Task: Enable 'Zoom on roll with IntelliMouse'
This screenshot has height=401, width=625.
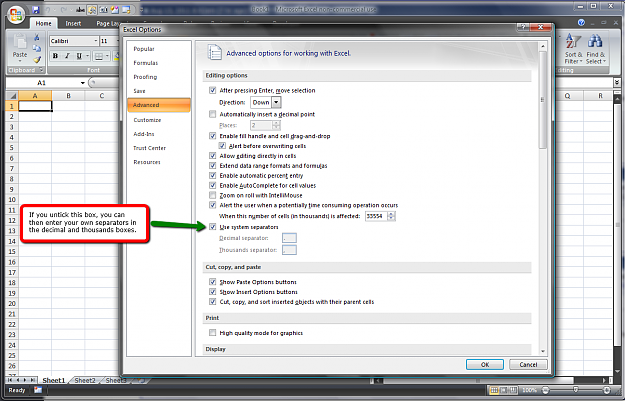Action: click(212, 195)
